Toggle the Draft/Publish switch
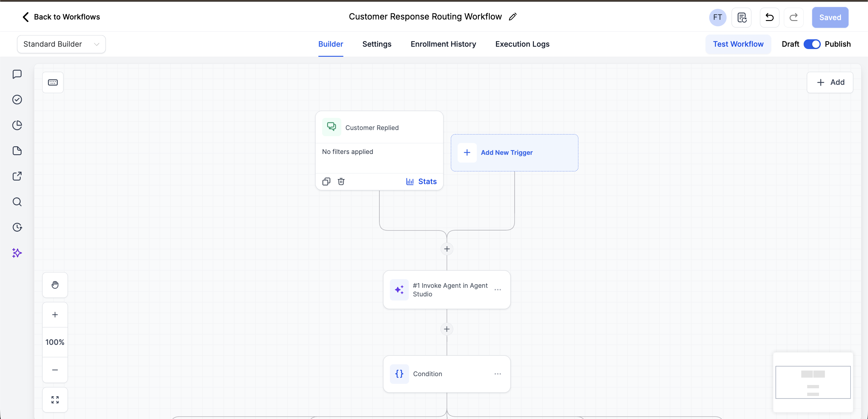This screenshot has width=868, height=419. point(812,44)
